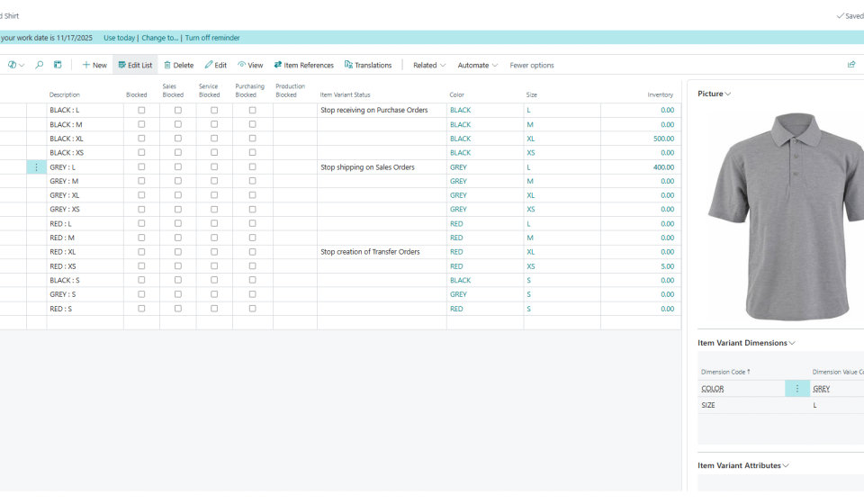Screen dimensions: 864x504
Task: Open Translations for the variant
Action: pyautogui.click(x=368, y=65)
